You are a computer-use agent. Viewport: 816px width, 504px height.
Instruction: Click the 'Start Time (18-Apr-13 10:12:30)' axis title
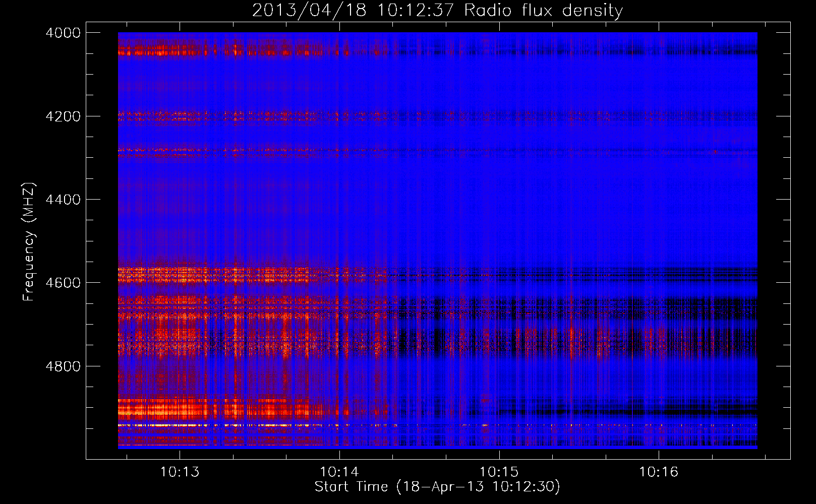[437, 487]
